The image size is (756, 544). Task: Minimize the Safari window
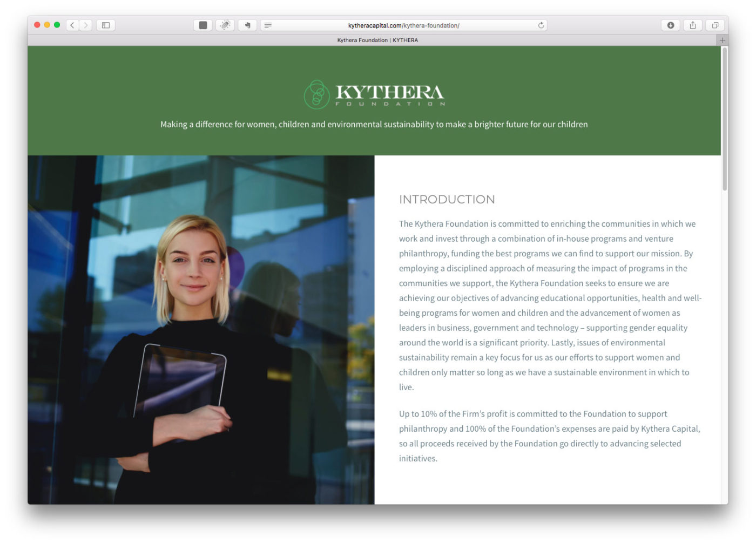(x=47, y=25)
